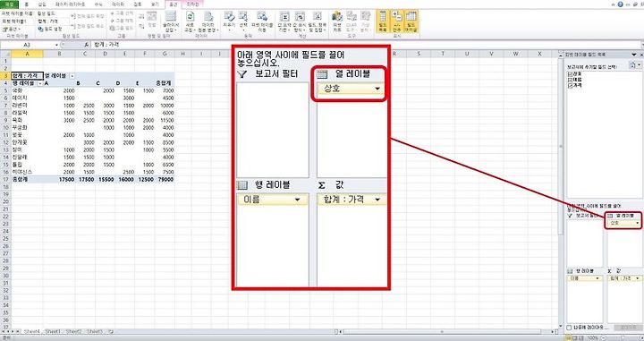This screenshot has height=341, width=644.
Task: Open the 행 레이블 filter dropdown in pivot
Action: (x=40, y=83)
